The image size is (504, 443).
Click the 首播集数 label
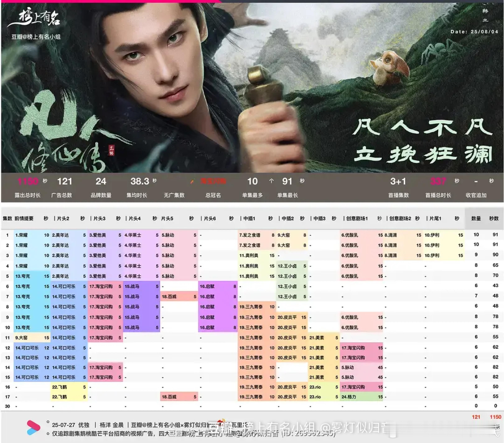pos(399,195)
